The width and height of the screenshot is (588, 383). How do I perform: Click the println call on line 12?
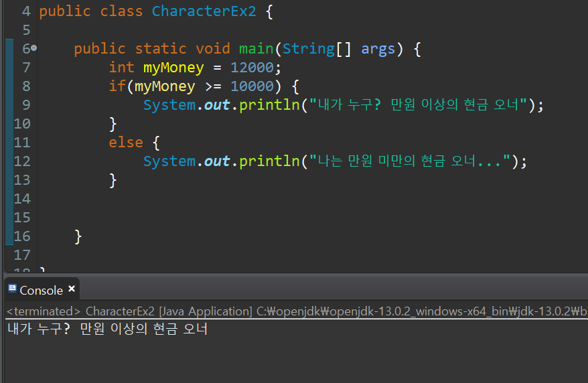click(270, 161)
